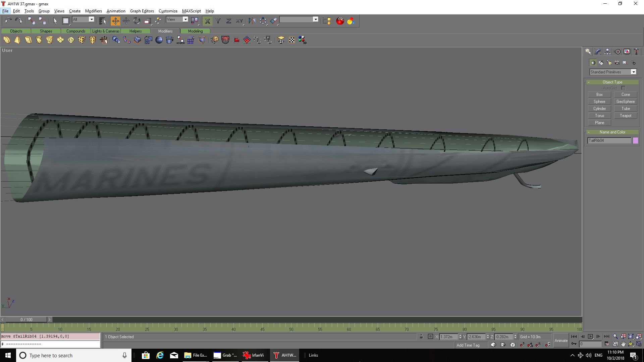Activate the Mirror Selected Objects tool
644x362 pixels.
pos(252,21)
